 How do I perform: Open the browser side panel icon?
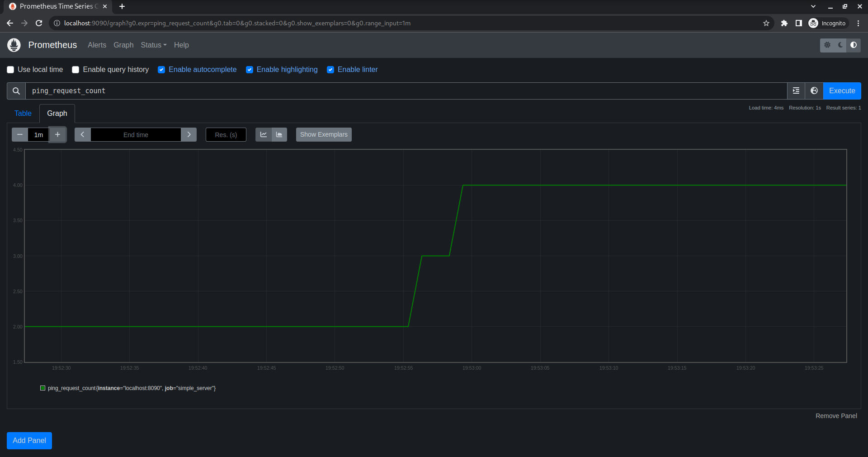tap(799, 23)
